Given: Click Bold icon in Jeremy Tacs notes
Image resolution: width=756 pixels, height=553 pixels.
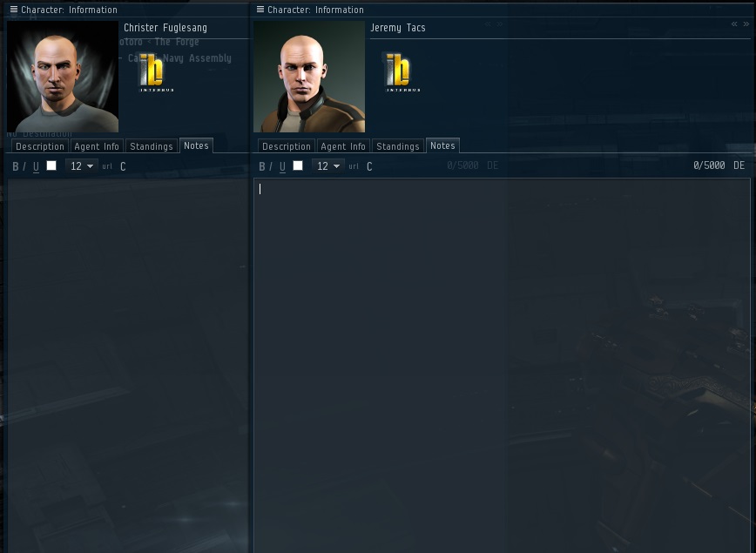Looking at the screenshot, I should tap(262, 166).
